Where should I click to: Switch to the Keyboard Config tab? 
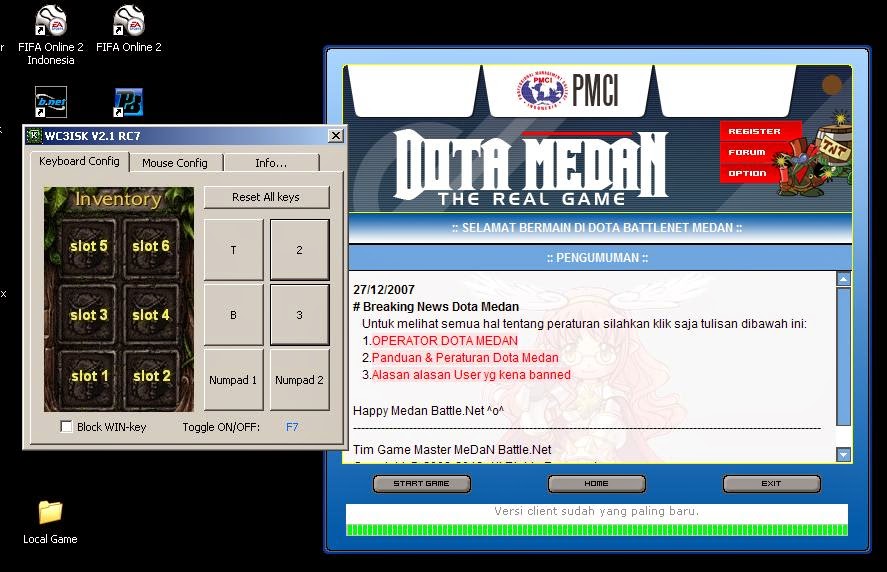point(79,161)
